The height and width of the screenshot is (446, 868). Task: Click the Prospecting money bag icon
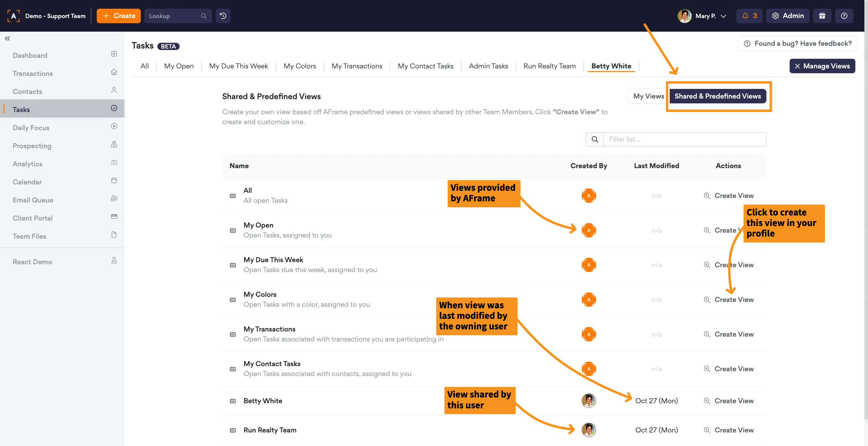114,145
